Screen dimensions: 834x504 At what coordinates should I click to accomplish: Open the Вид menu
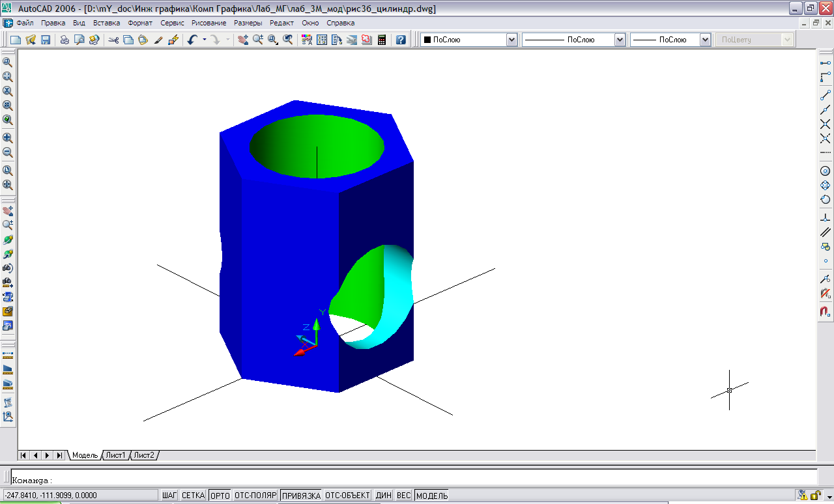tap(79, 23)
